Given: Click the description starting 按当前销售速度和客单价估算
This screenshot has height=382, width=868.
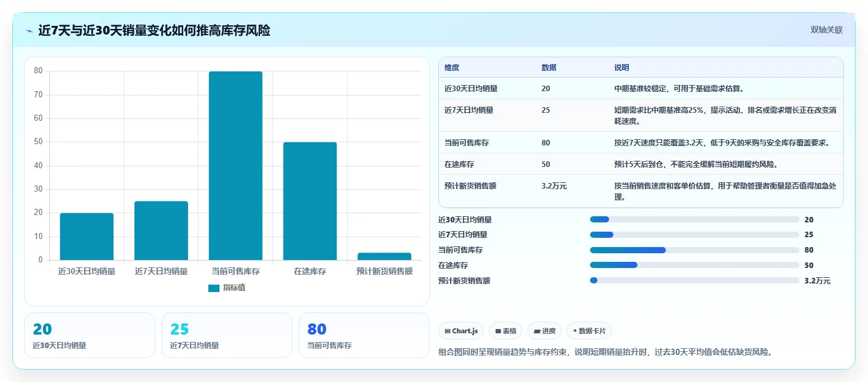Looking at the screenshot, I should [x=725, y=191].
